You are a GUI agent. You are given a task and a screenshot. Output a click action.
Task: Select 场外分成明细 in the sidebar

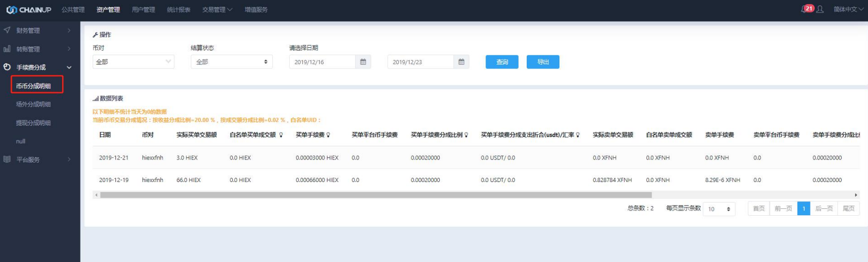coord(33,104)
